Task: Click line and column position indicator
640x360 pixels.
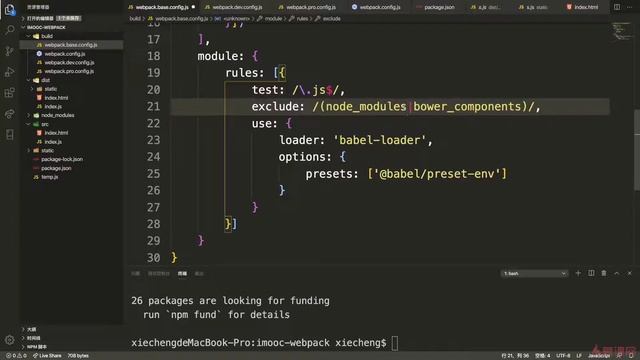Action: (x=515, y=356)
